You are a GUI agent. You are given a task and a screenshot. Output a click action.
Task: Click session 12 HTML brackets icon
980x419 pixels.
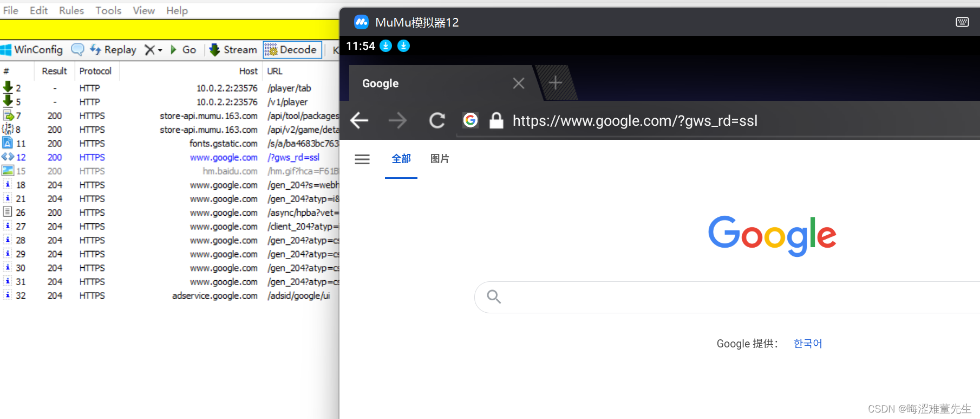click(x=8, y=157)
